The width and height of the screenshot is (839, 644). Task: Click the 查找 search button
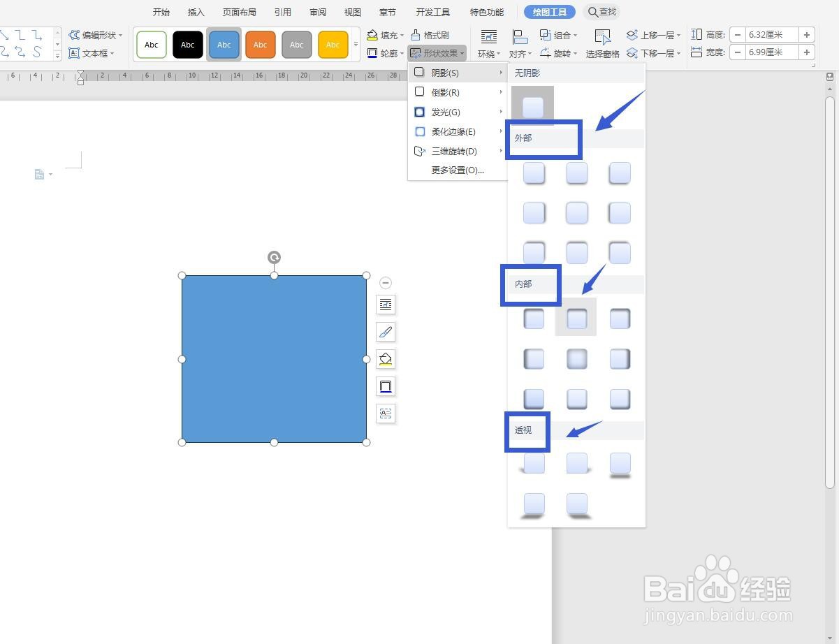click(602, 12)
